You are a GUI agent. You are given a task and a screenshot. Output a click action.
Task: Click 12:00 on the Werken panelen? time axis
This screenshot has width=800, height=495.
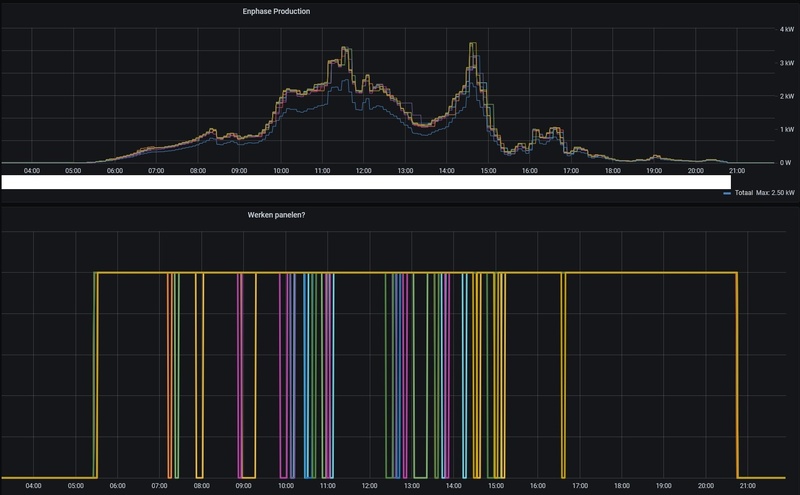370,486
